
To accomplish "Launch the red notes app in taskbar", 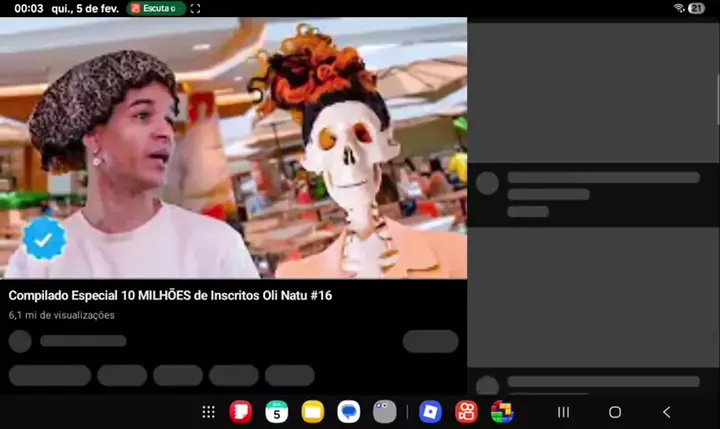I will 241,412.
